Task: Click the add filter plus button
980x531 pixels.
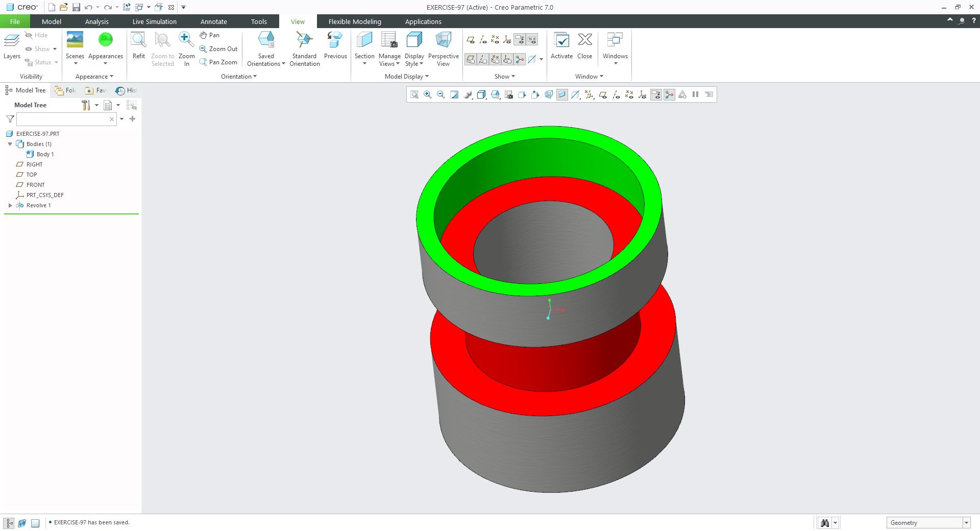Action: click(x=133, y=119)
